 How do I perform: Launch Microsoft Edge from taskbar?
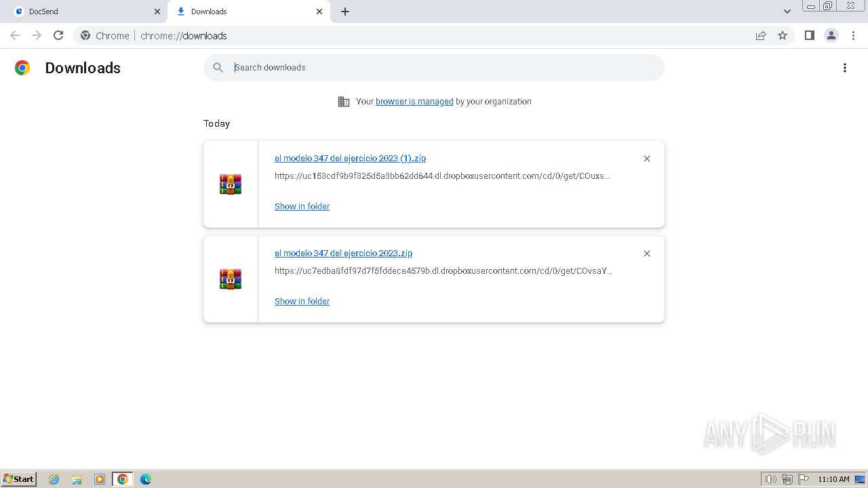(x=145, y=479)
